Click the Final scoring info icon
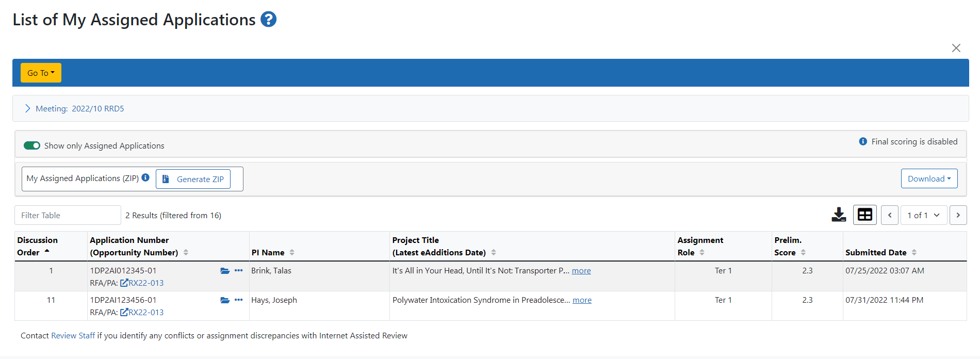This screenshot has height=359, width=980. tap(863, 141)
